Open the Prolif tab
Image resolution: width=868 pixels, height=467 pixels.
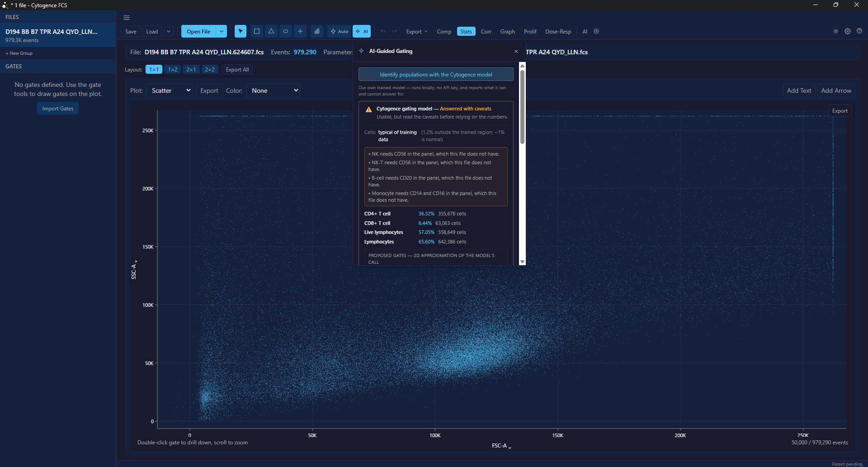point(530,31)
